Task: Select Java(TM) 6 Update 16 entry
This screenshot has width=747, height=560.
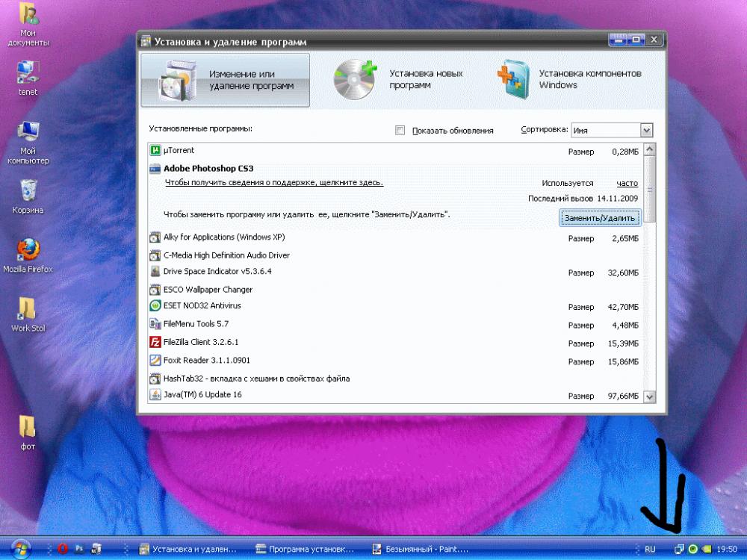Action: [202, 395]
